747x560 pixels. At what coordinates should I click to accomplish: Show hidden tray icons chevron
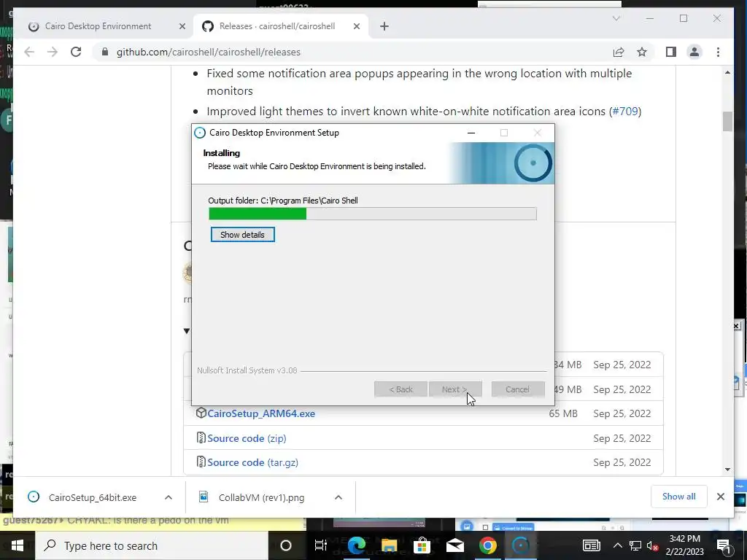pos(618,545)
